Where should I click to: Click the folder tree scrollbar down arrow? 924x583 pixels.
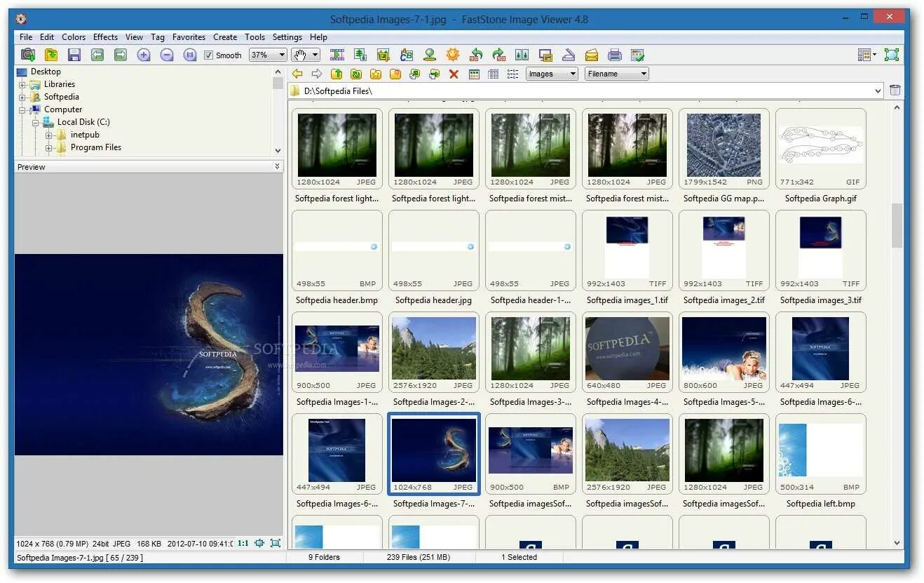pos(278,151)
